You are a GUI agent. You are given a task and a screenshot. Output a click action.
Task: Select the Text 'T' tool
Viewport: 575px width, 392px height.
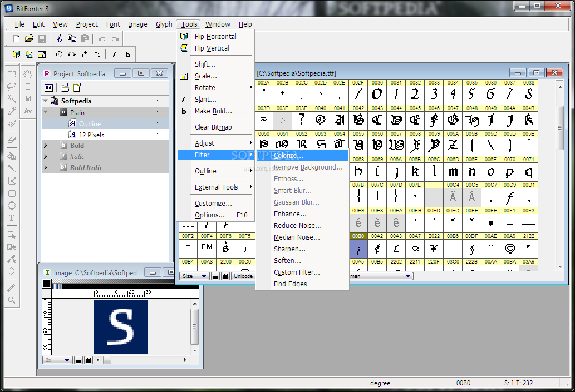coord(12,217)
